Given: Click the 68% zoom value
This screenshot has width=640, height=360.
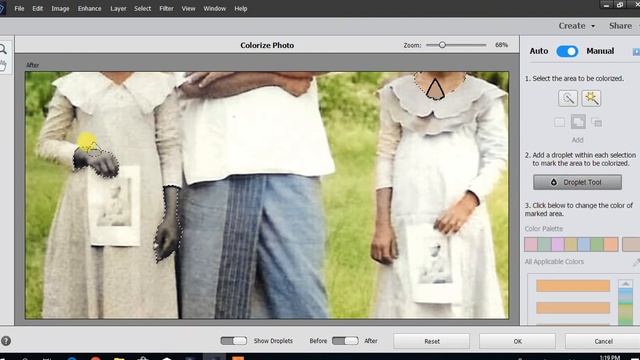Looking at the screenshot, I should click(501, 45).
